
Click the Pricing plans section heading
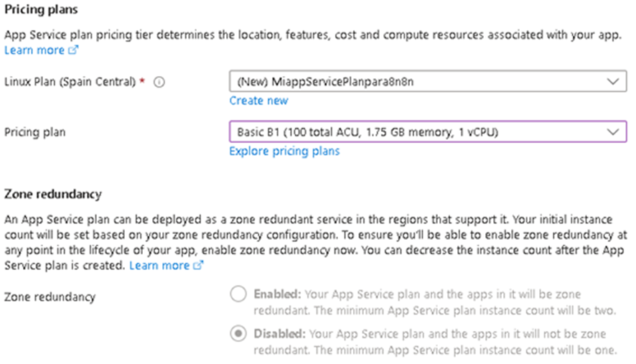click(42, 10)
